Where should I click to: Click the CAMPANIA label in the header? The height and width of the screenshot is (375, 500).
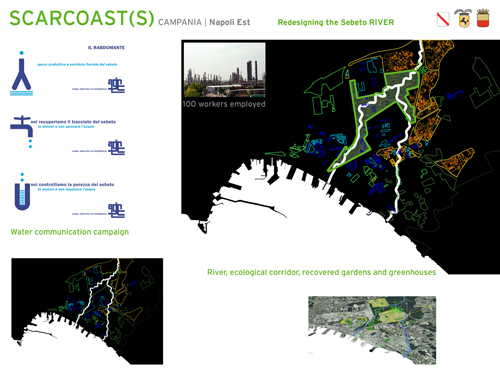click(180, 22)
